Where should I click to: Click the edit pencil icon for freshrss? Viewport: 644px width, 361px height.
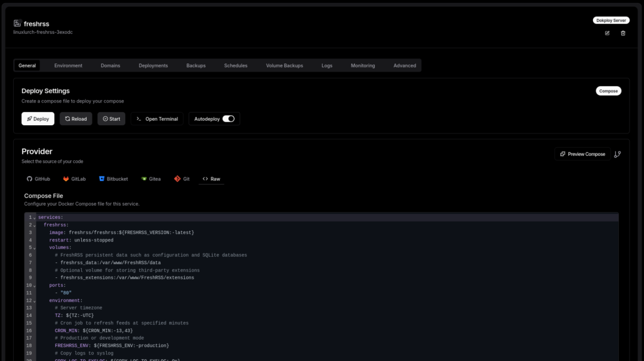607,33
